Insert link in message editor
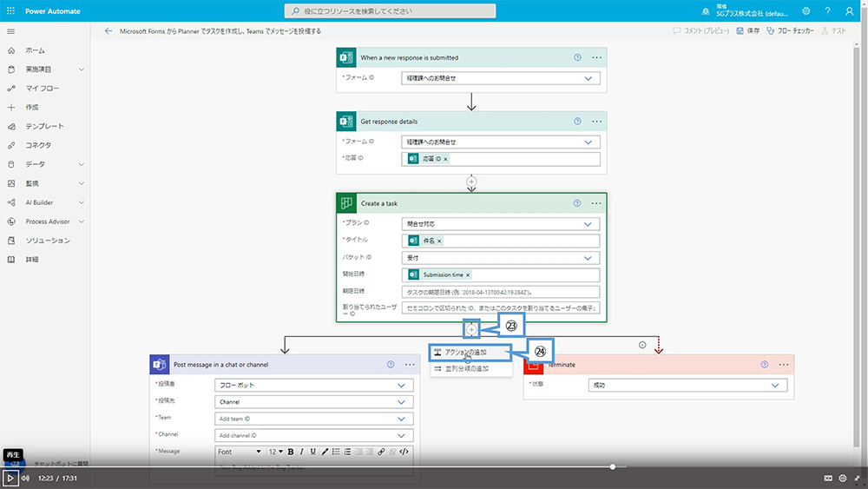 coord(381,452)
